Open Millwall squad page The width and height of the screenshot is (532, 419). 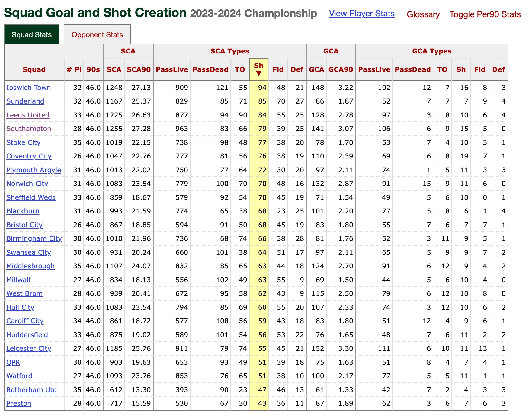(x=18, y=280)
